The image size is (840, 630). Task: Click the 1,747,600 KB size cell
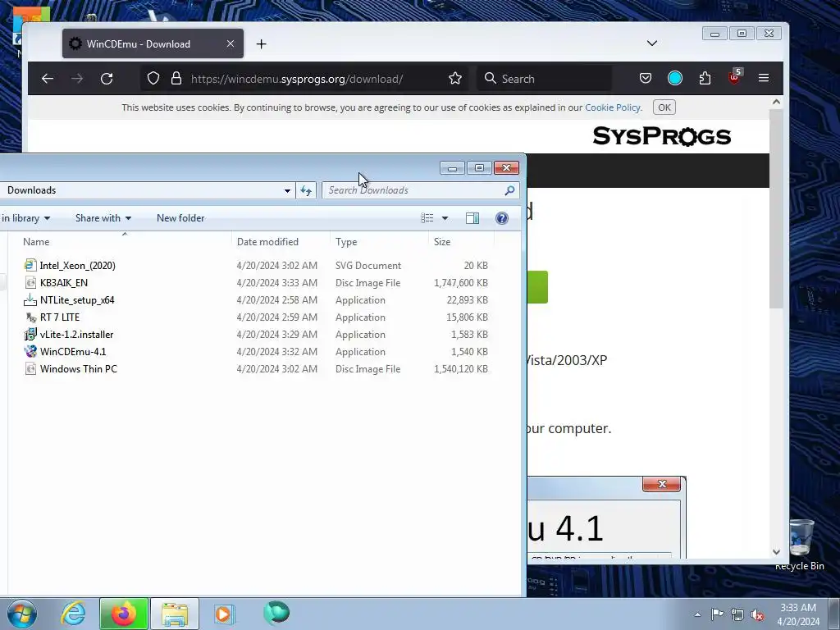461,283
